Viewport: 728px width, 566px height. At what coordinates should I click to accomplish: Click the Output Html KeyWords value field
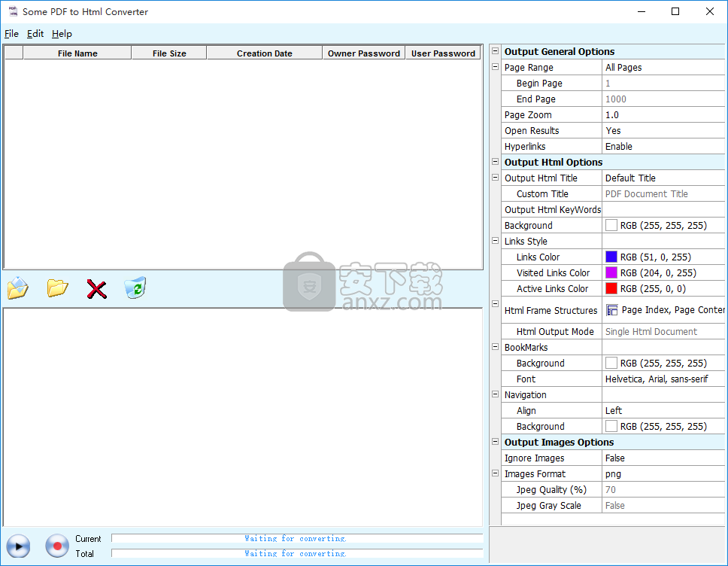coord(663,209)
